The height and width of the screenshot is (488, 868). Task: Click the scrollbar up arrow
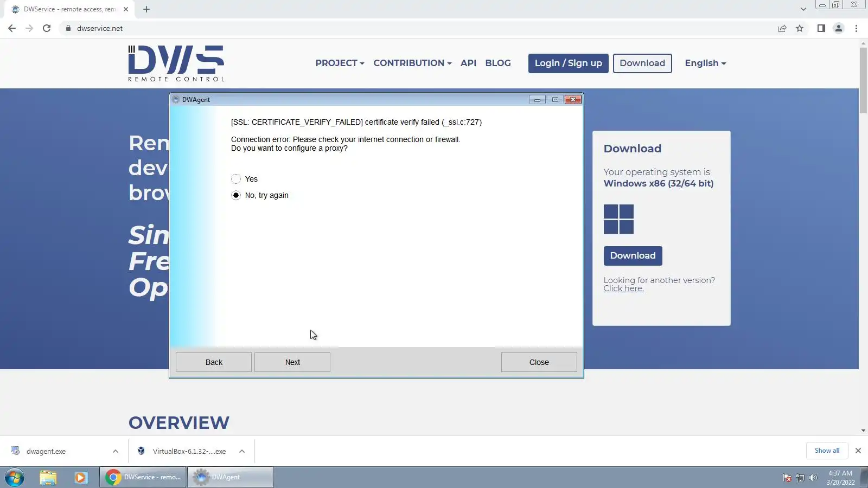(x=863, y=43)
